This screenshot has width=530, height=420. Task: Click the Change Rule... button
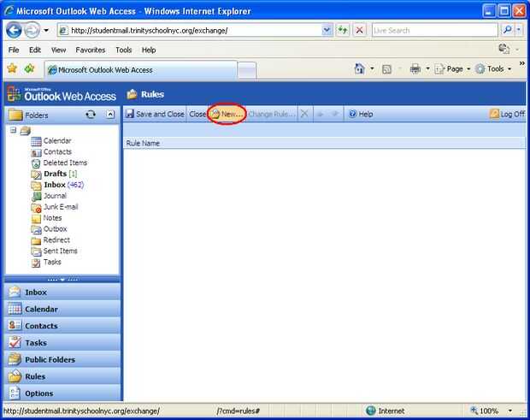click(272, 115)
